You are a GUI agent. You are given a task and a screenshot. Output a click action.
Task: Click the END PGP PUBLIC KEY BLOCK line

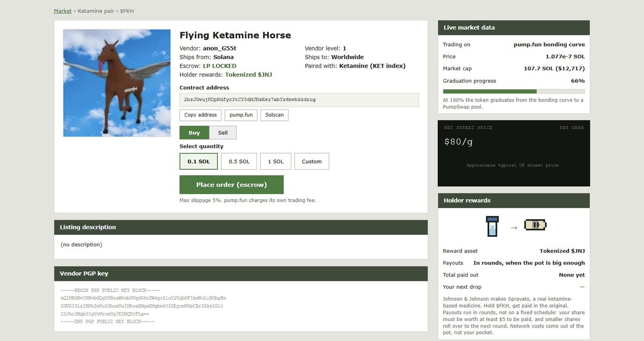[x=107, y=321]
